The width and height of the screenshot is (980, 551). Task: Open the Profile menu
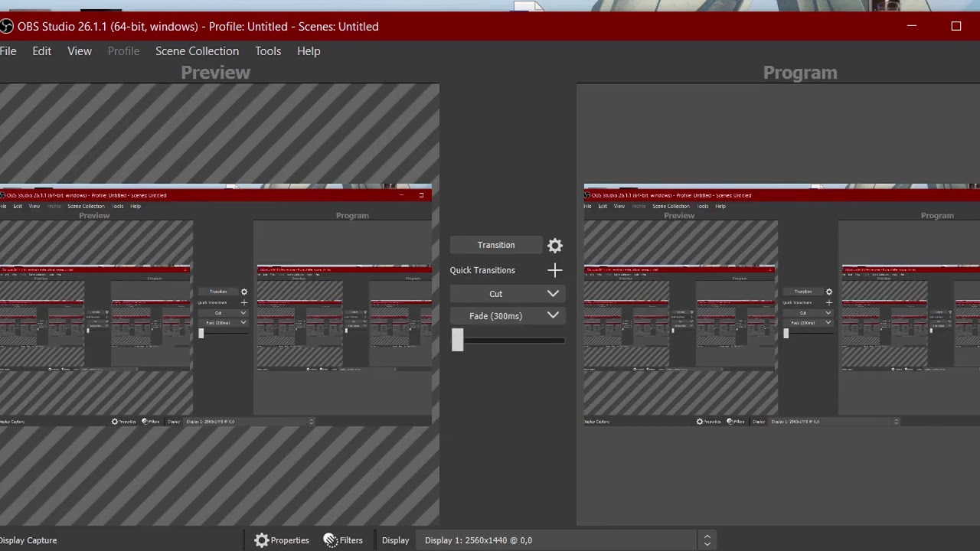[x=123, y=51]
